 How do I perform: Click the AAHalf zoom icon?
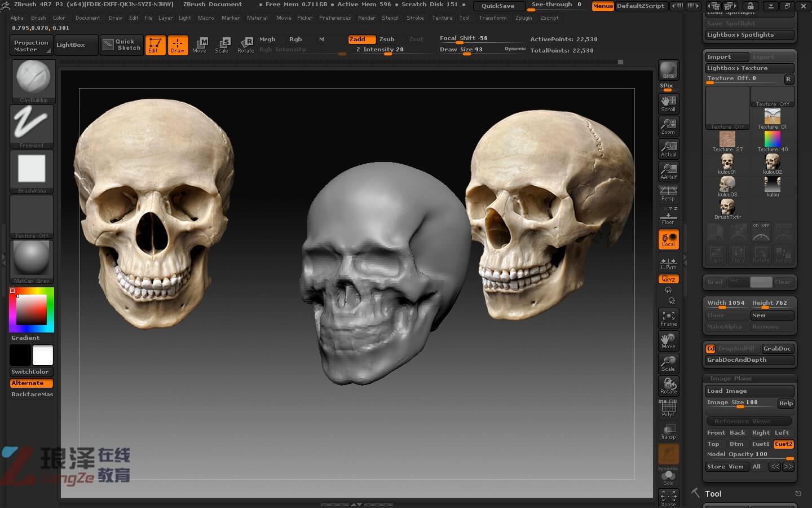[668, 171]
